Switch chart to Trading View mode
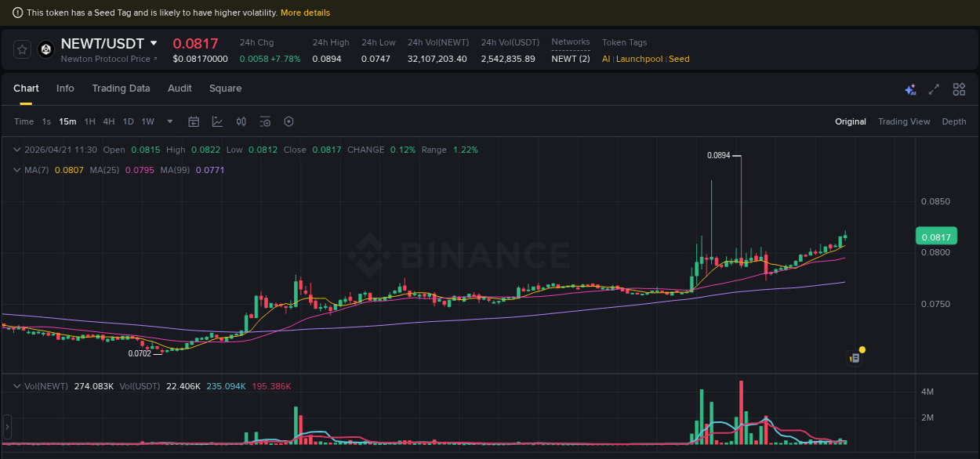Screen dimensions: 980x459 point(904,121)
